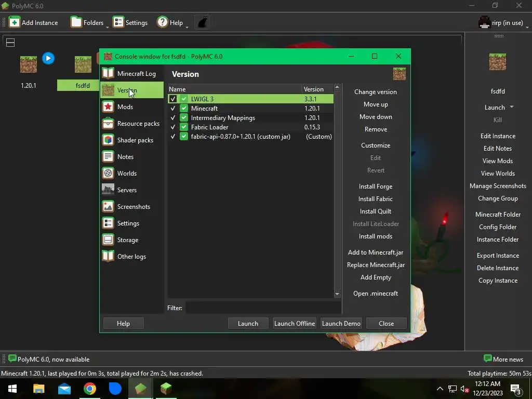Focus the Filter input field
Screen dimensions: 532x399
tap(263, 308)
